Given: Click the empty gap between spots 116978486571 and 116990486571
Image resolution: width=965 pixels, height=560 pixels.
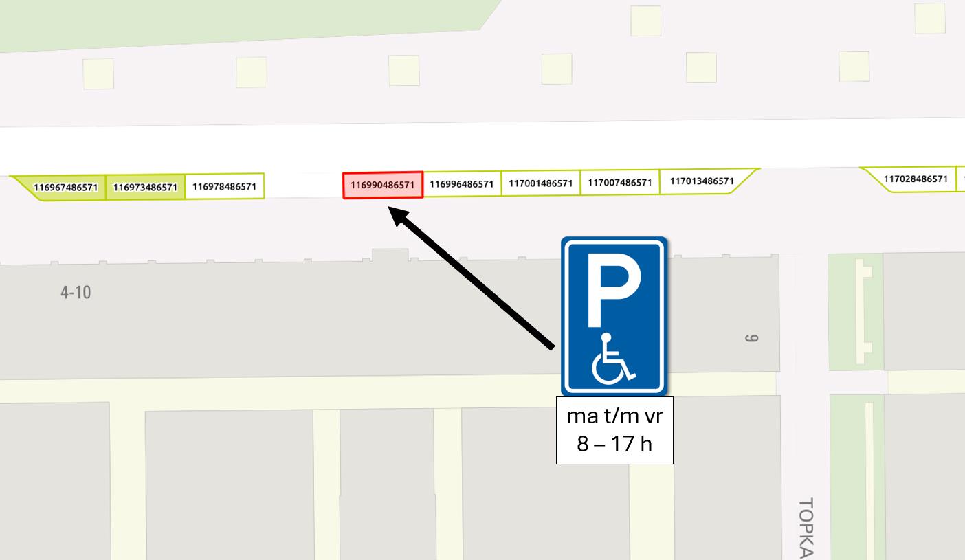Looking at the screenshot, I should [304, 186].
